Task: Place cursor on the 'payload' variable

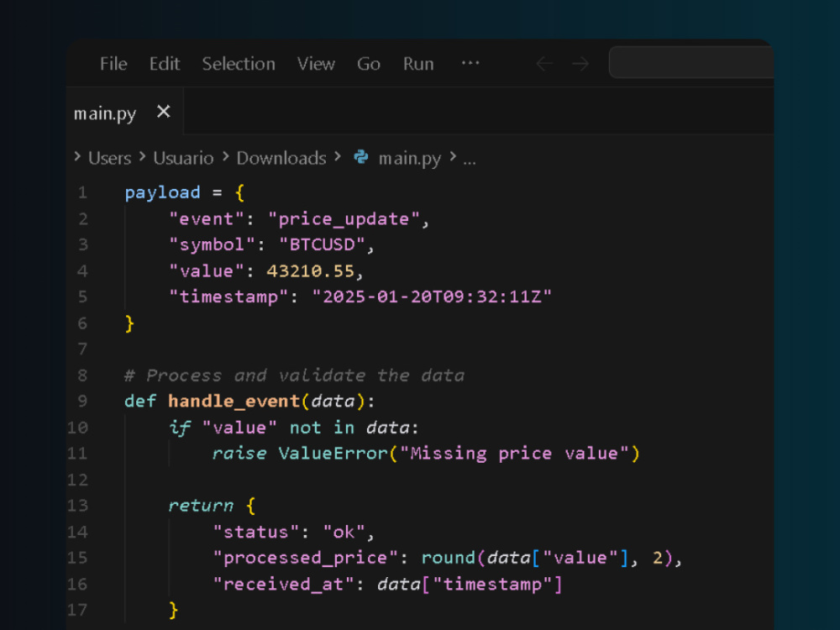Action: 162,192
